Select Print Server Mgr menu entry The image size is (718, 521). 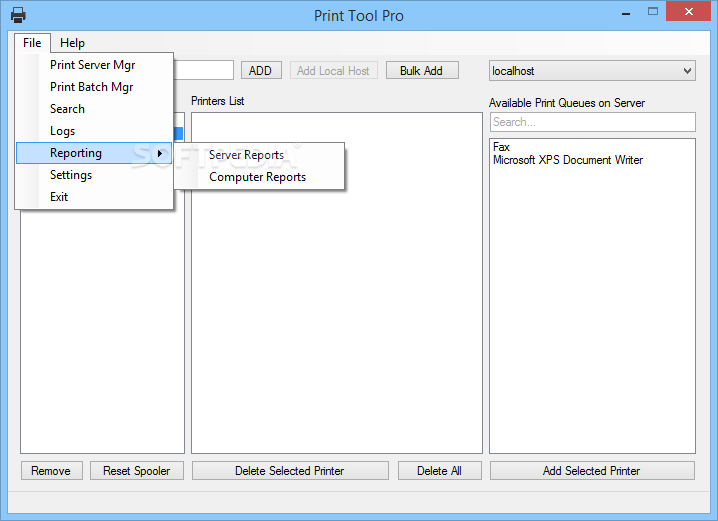[94, 65]
